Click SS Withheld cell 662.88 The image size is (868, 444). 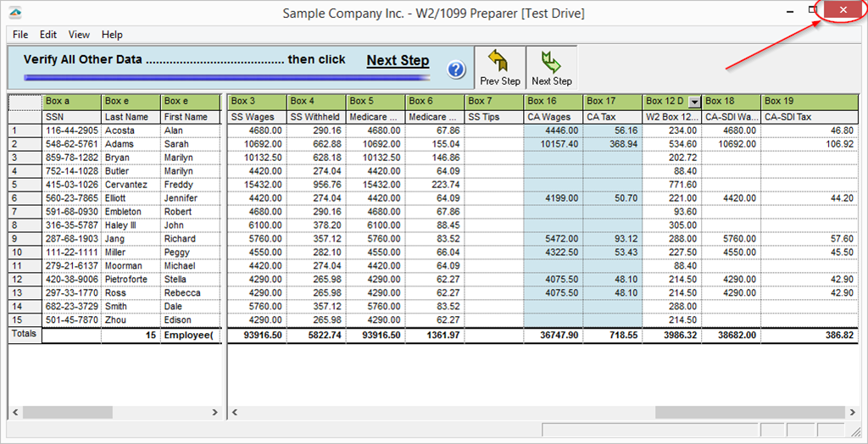coord(317,144)
